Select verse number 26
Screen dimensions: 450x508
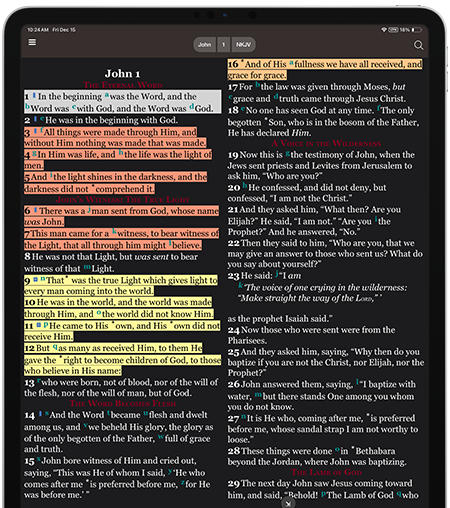click(x=234, y=385)
